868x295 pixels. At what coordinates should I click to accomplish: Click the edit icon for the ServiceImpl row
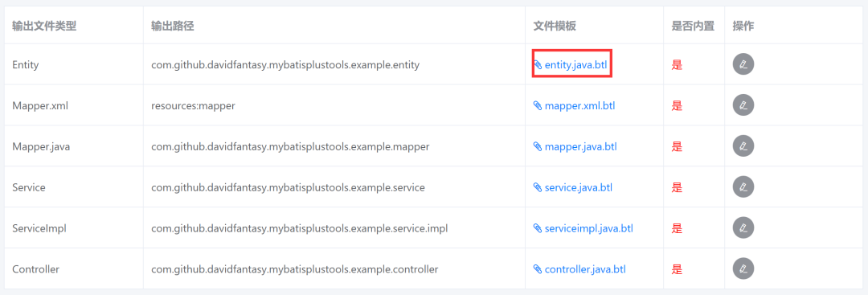[x=743, y=228]
